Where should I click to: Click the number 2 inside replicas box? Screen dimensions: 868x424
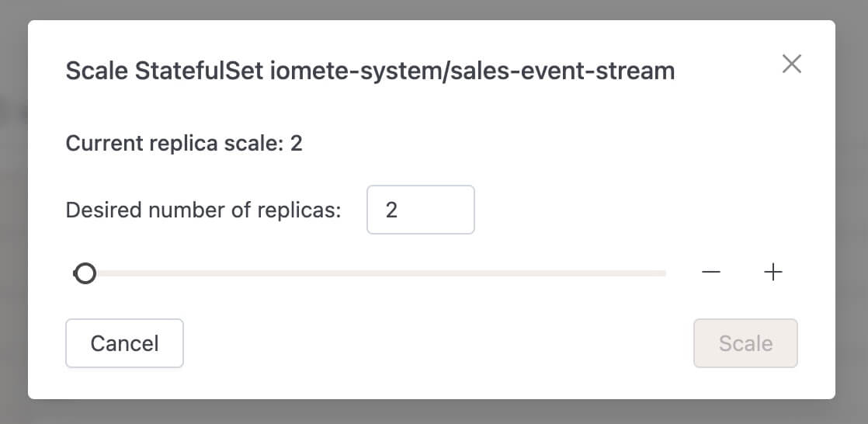[x=391, y=210]
